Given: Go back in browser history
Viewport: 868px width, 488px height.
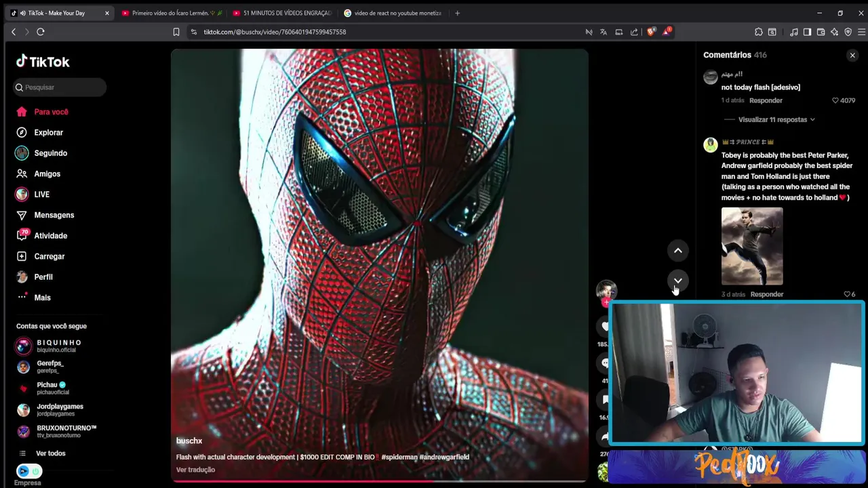Looking at the screenshot, I should [x=13, y=32].
